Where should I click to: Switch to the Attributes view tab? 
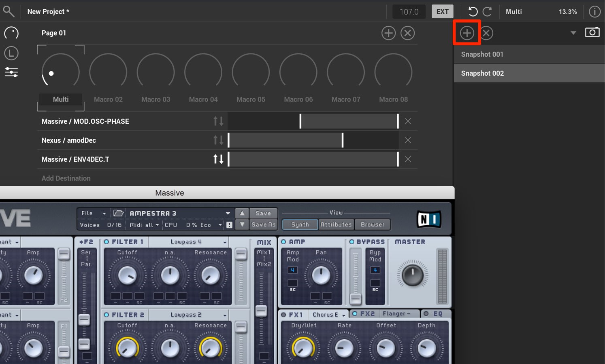pyautogui.click(x=336, y=224)
